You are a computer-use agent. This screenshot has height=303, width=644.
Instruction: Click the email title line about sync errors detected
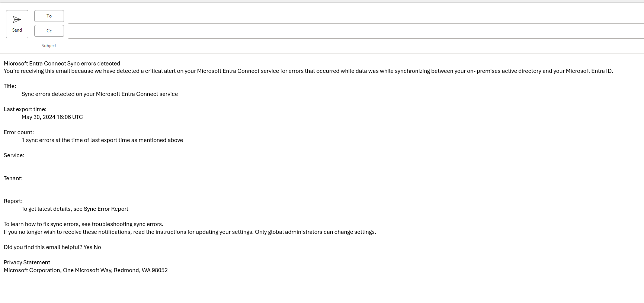pos(62,63)
